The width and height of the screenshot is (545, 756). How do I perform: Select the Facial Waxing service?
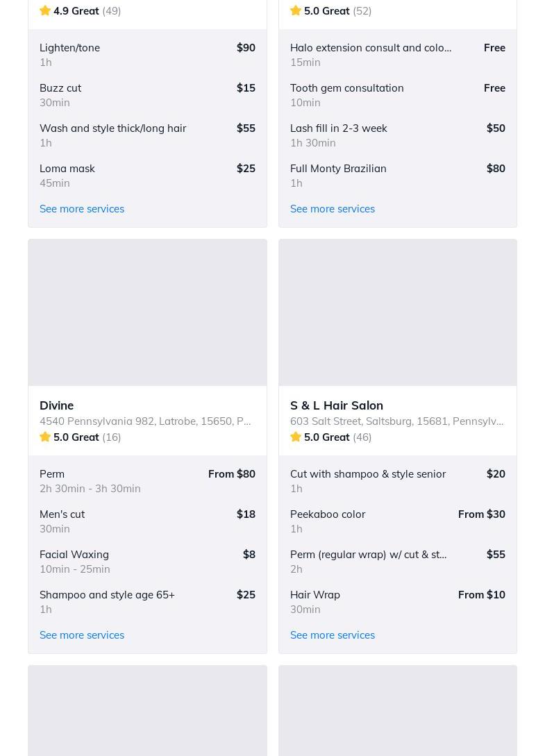click(x=147, y=561)
